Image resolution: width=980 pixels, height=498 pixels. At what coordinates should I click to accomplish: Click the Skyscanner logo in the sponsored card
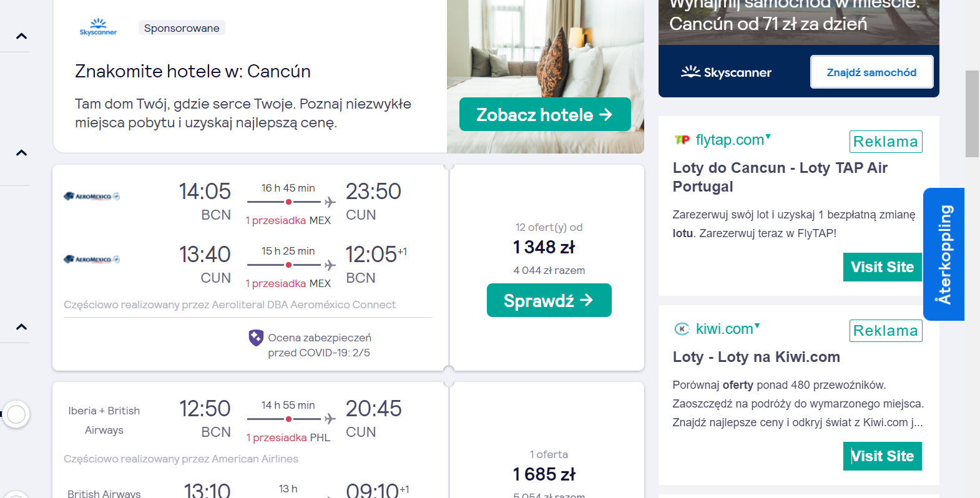pos(98,27)
